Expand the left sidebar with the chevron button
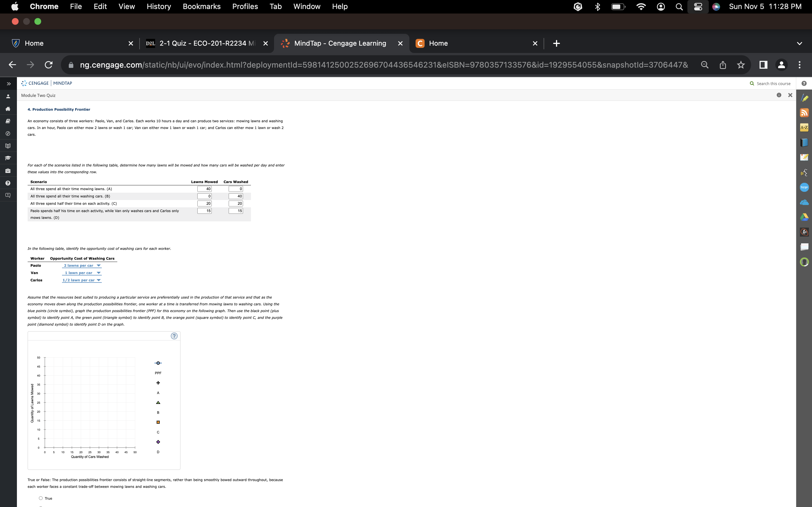The image size is (812, 507). 9,83
